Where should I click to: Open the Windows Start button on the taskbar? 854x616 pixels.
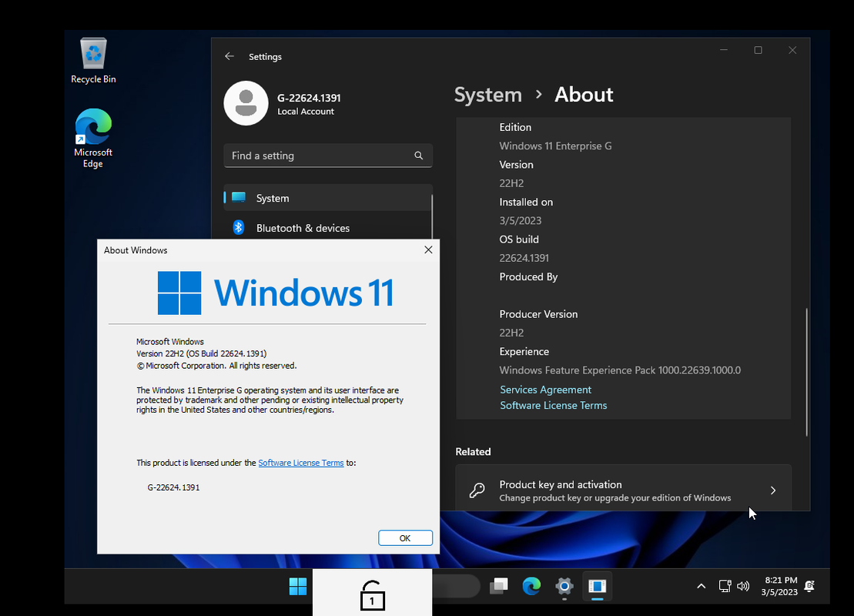(x=298, y=586)
